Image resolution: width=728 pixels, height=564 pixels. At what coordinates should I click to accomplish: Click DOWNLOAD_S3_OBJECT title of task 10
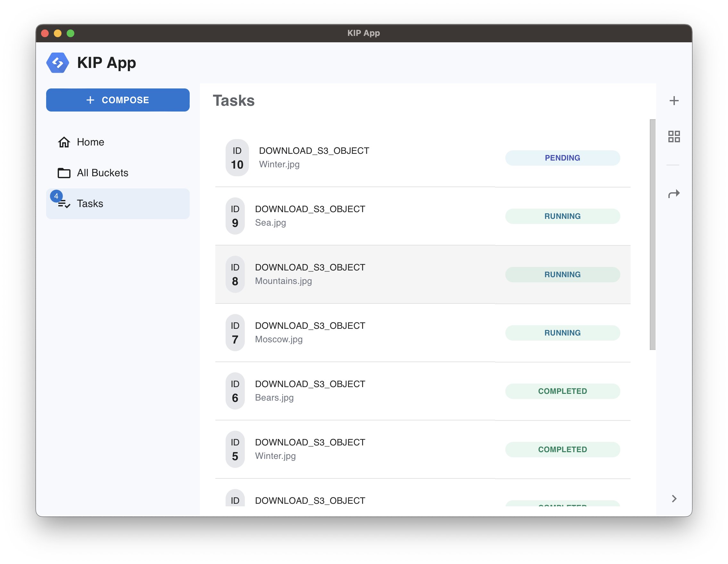point(314,151)
